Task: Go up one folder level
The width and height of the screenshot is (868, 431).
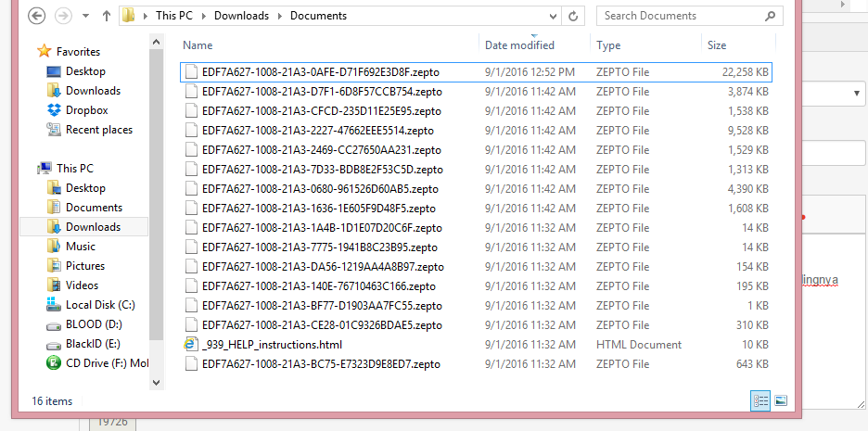Action: coord(107,16)
